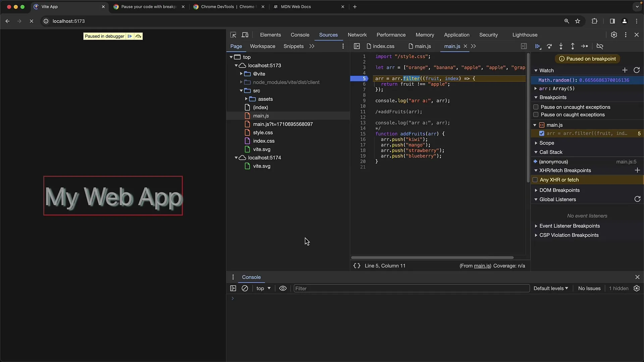Step out of current function
This screenshot has height=362, width=644.
pyautogui.click(x=573, y=46)
